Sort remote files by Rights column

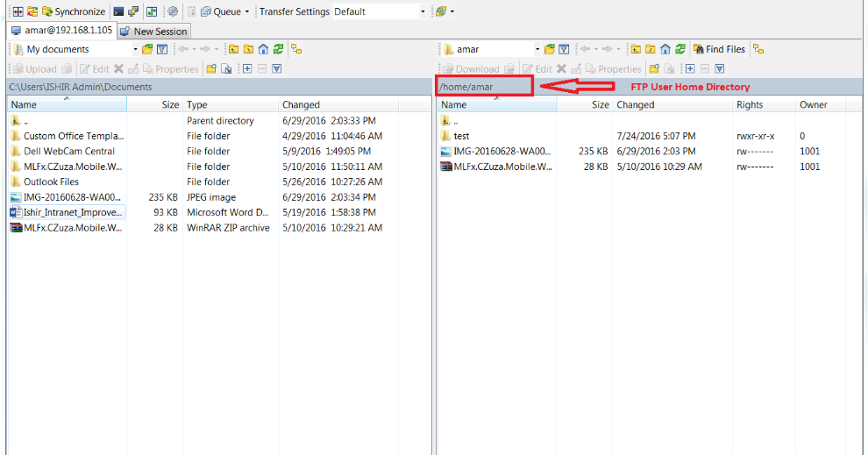coord(764,104)
